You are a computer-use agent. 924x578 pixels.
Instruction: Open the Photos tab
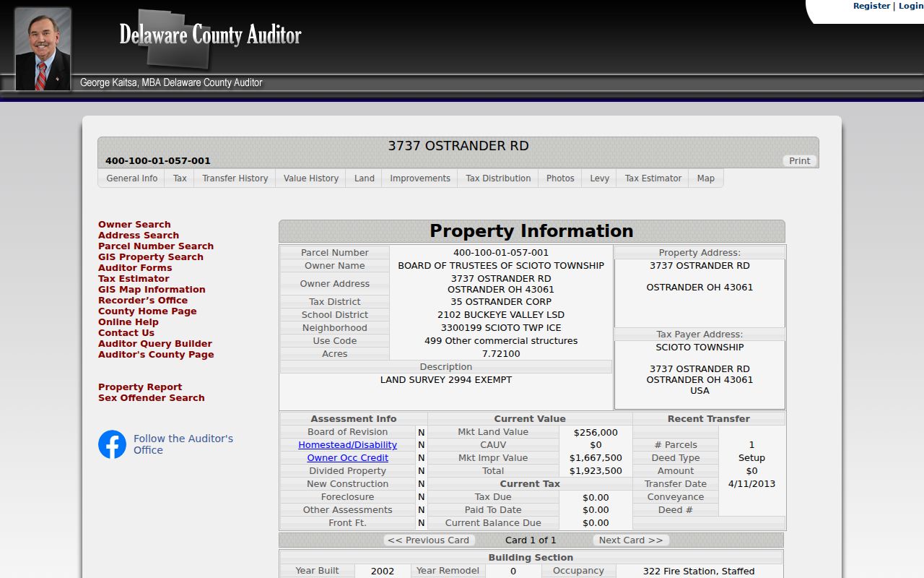[x=560, y=178]
